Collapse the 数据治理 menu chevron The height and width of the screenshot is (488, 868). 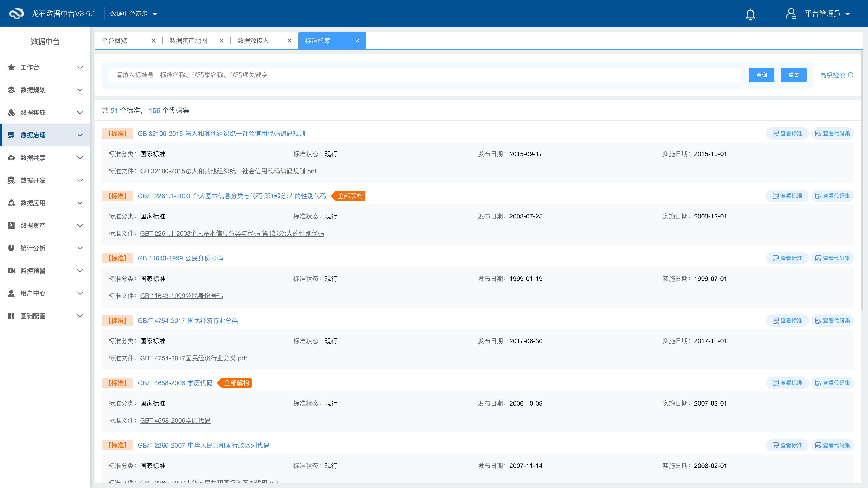80,135
